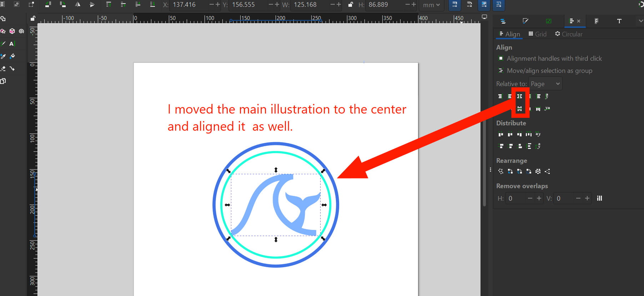Center objects on vertical axis

519,96
